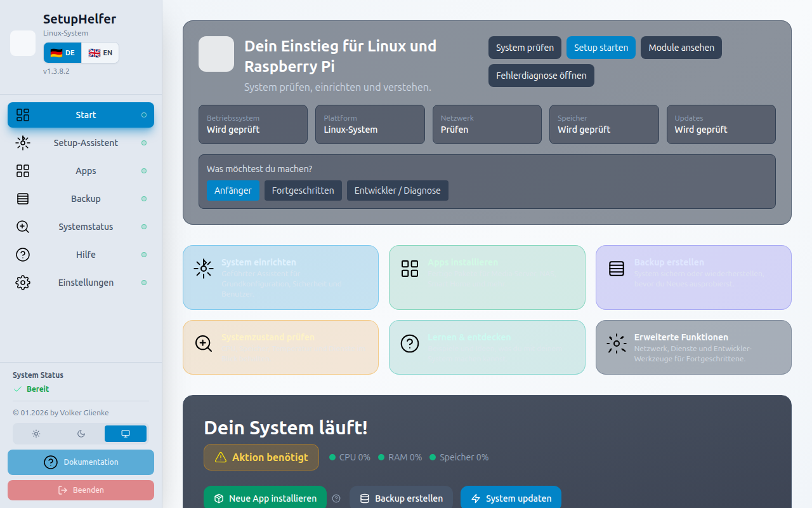Image resolution: width=812 pixels, height=508 pixels.
Task: Switch language to German (DE)
Action: coord(62,53)
